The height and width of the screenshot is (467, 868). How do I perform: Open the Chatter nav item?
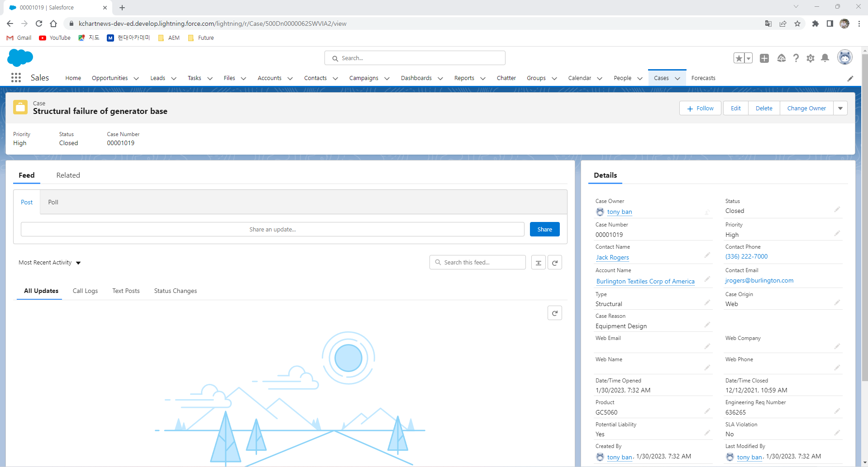point(506,78)
